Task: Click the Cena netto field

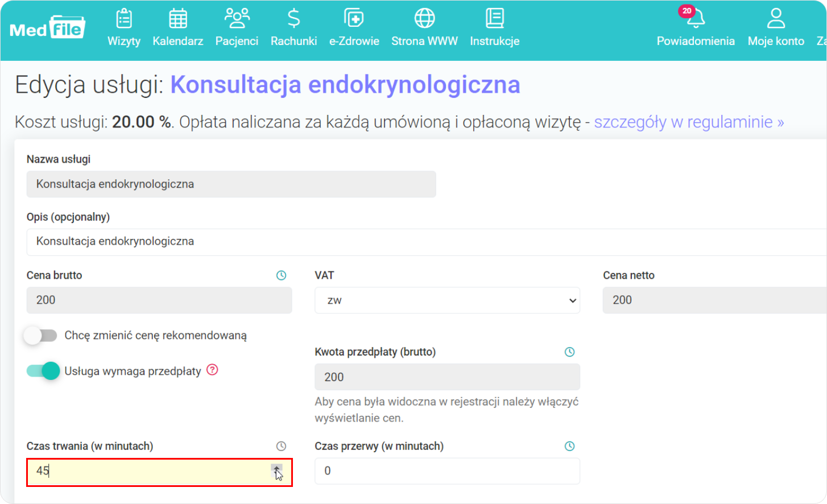Action: (x=715, y=300)
